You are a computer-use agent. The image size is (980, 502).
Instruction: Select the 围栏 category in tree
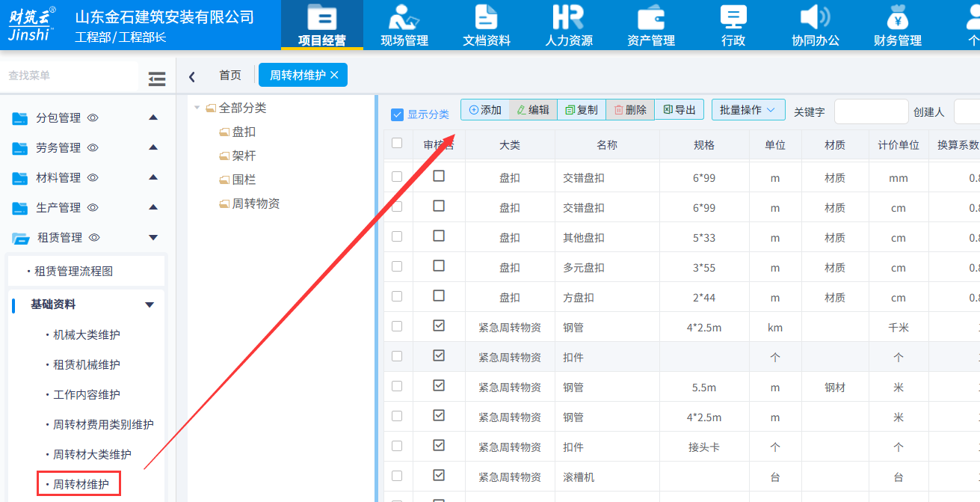244,180
